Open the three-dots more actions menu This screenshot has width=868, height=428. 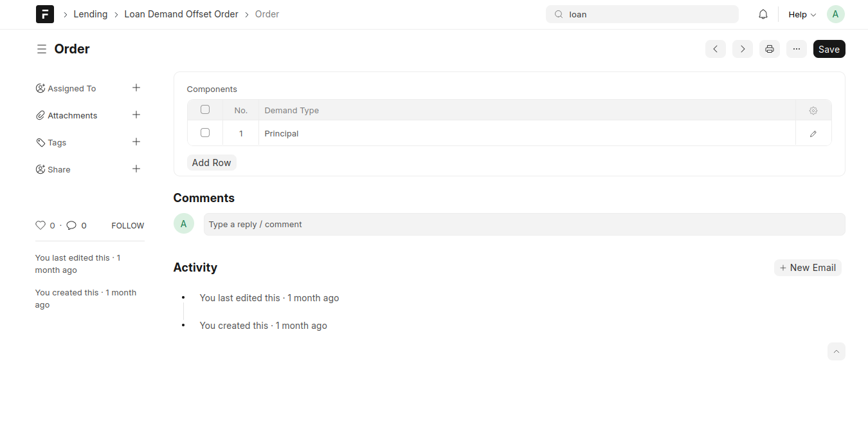point(797,49)
